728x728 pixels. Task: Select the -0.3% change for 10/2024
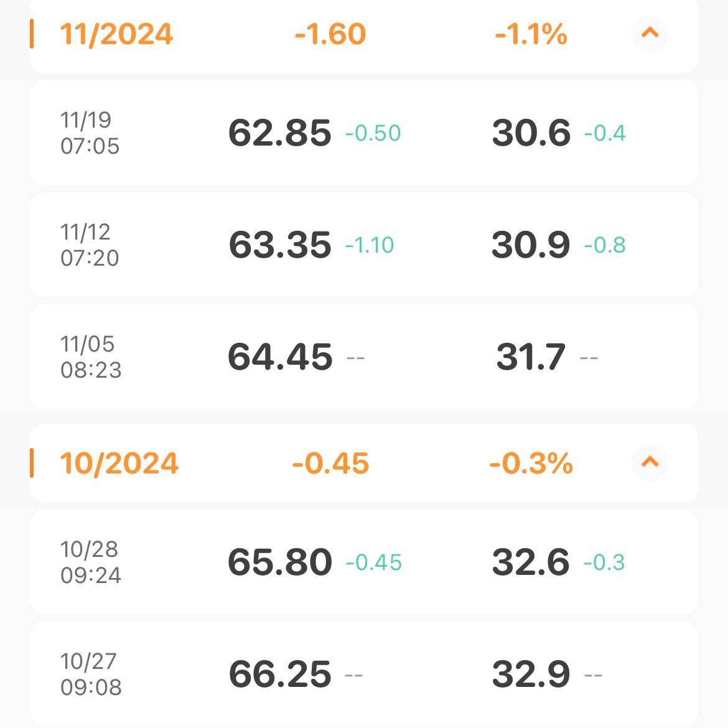[531, 464]
